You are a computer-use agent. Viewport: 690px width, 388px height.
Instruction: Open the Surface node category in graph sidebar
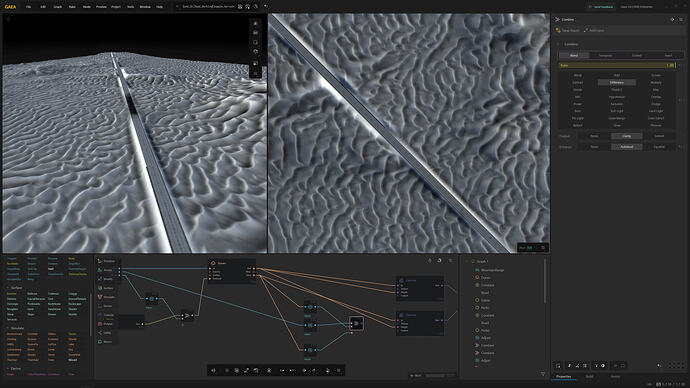pyautogui.click(x=106, y=288)
